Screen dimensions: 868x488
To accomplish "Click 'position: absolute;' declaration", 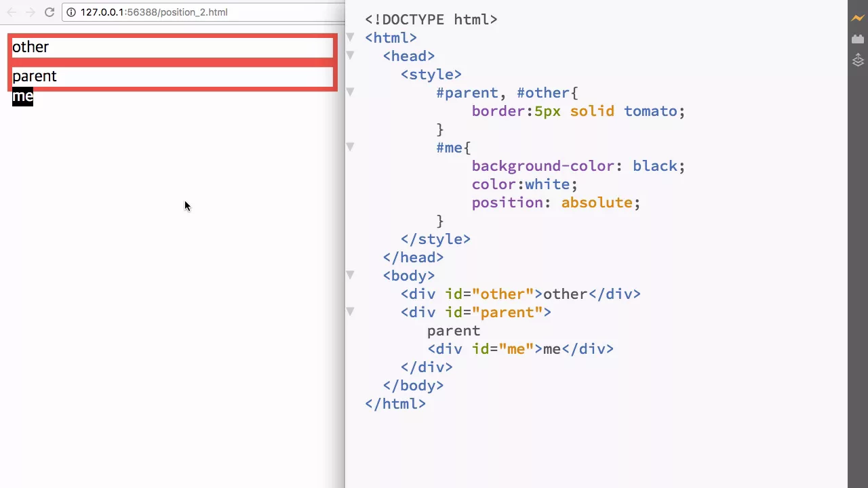I will tap(556, 203).
